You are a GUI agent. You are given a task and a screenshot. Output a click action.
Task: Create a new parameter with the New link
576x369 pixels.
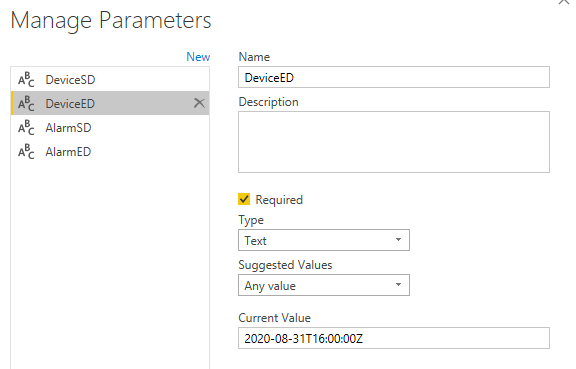[198, 57]
